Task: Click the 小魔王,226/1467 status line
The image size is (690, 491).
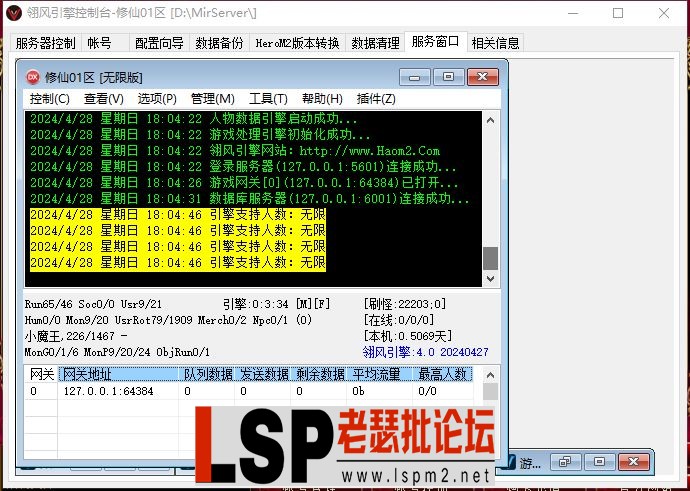Action: click(76, 336)
